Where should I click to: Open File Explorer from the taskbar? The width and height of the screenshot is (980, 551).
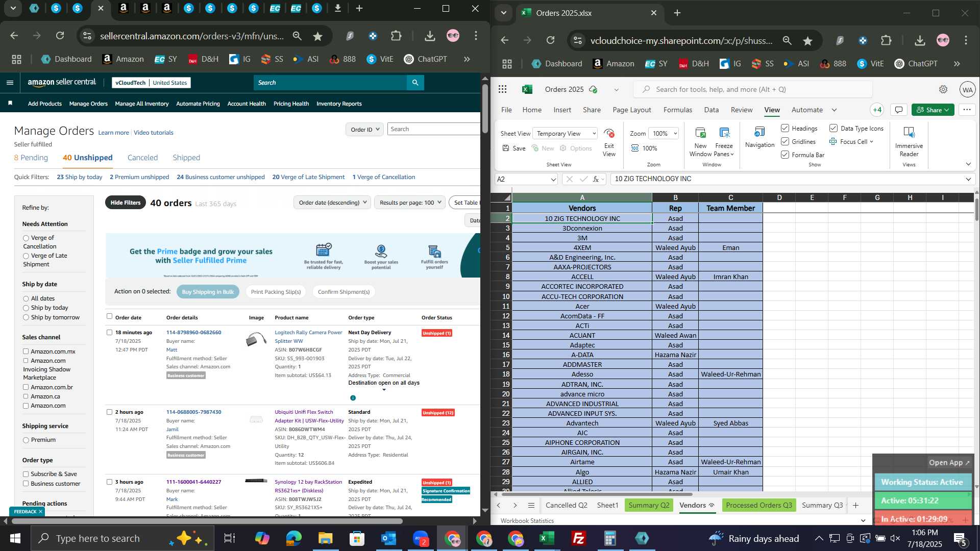click(325, 538)
